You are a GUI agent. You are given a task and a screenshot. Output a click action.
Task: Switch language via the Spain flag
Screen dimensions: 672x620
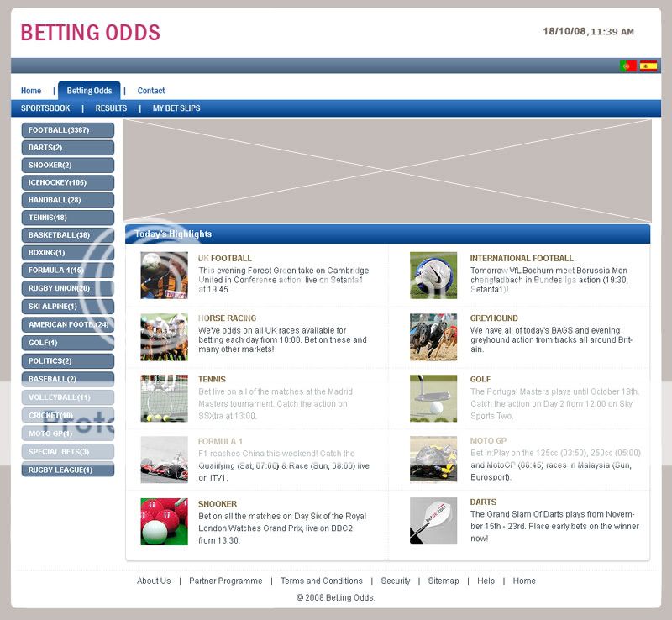(x=648, y=66)
